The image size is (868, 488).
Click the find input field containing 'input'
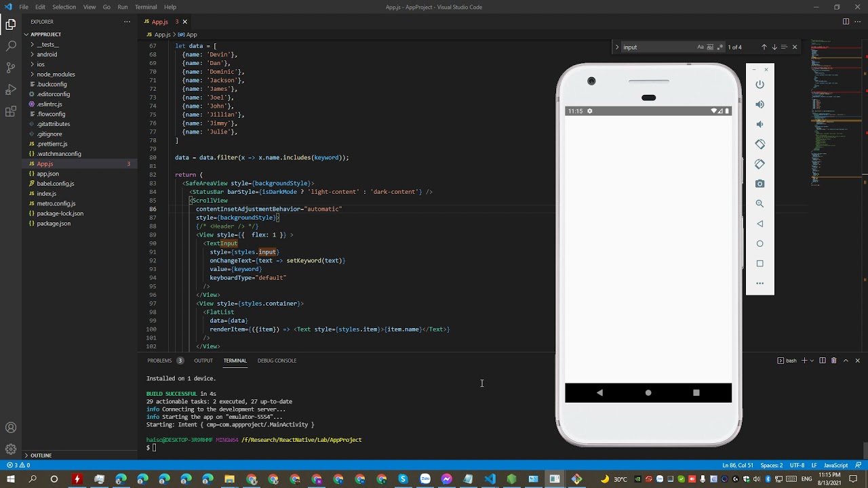pyautogui.click(x=658, y=47)
